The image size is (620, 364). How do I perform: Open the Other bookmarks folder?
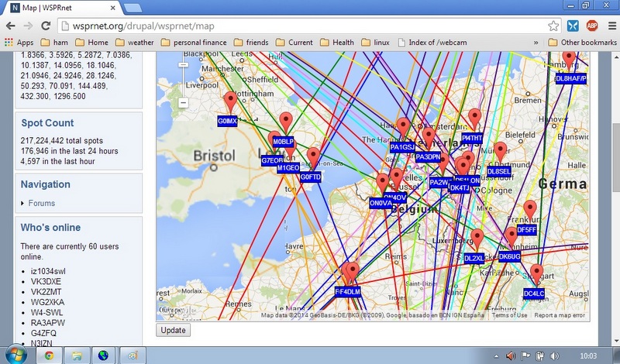click(x=581, y=43)
